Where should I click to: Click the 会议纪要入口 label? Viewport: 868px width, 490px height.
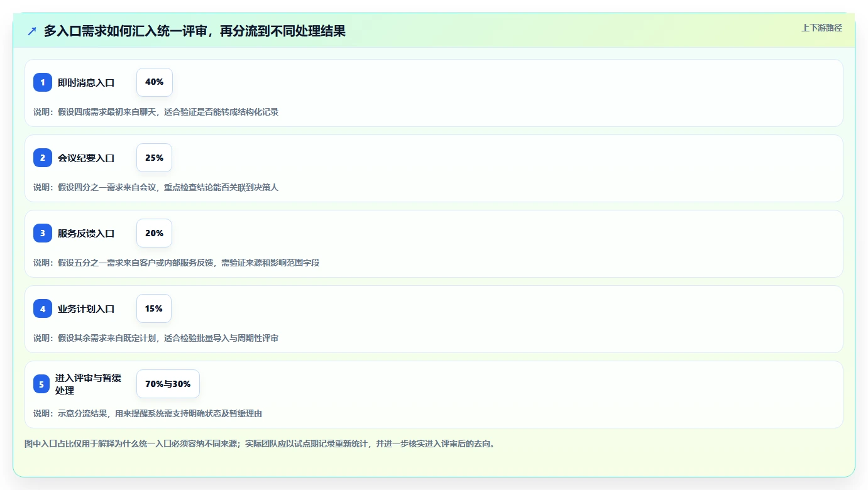[x=86, y=158]
